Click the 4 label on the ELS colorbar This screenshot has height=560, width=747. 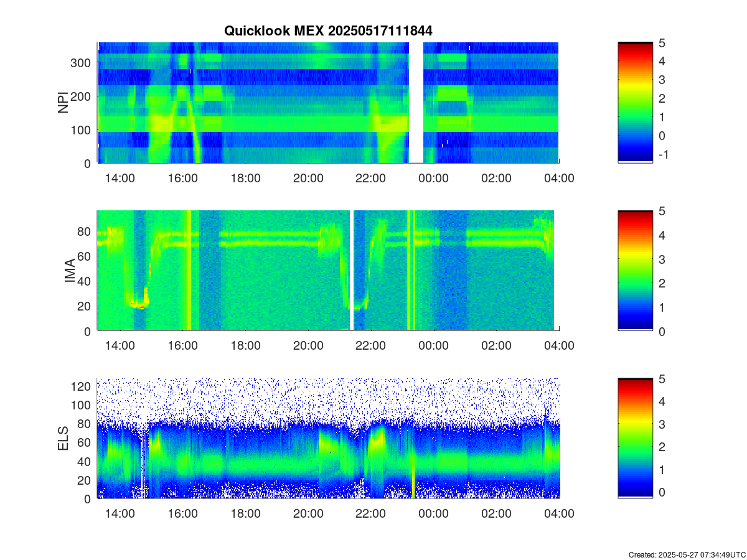pyautogui.click(x=661, y=402)
